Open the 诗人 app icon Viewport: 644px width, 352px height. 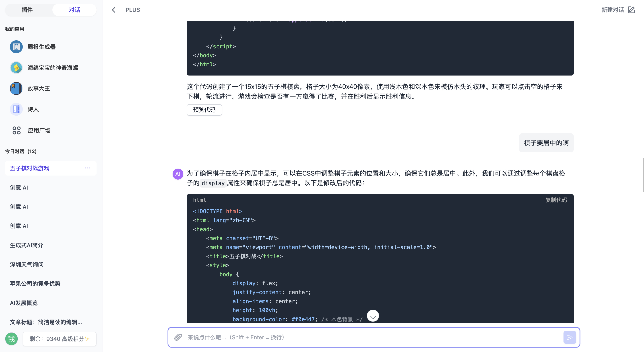point(16,109)
